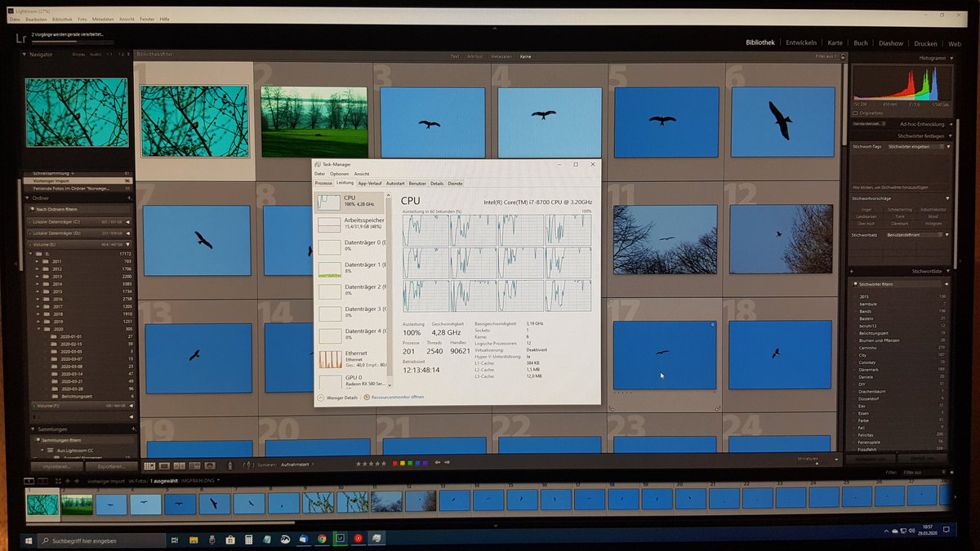Open Optionen menu in Task-Manager
Image resolution: width=980 pixels, height=551 pixels.
(x=339, y=174)
